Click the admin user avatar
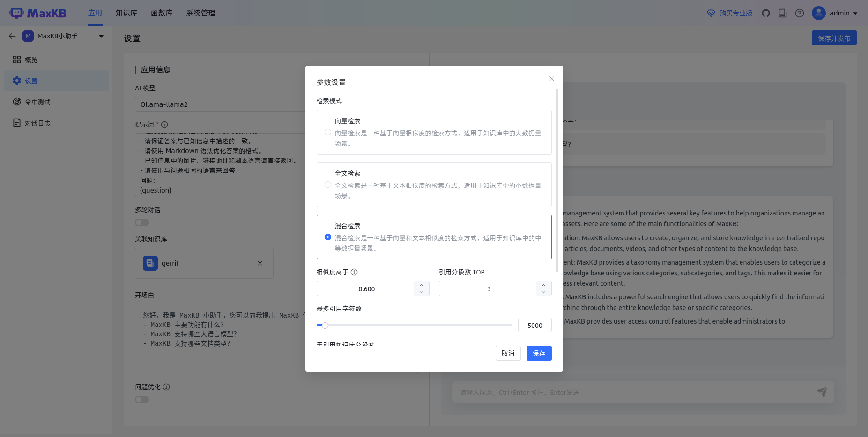This screenshot has width=868, height=437. coord(819,13)
